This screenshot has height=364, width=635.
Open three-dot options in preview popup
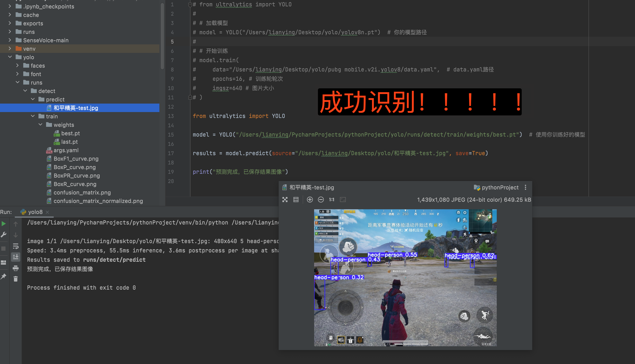point(525,187)
